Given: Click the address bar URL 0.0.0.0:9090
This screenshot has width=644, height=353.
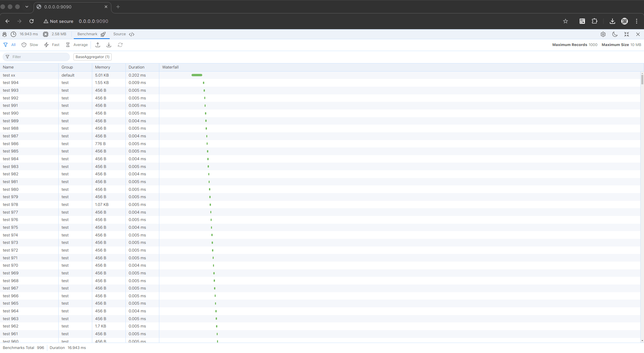Looking at the screenshot, I should tap(94, 21).
